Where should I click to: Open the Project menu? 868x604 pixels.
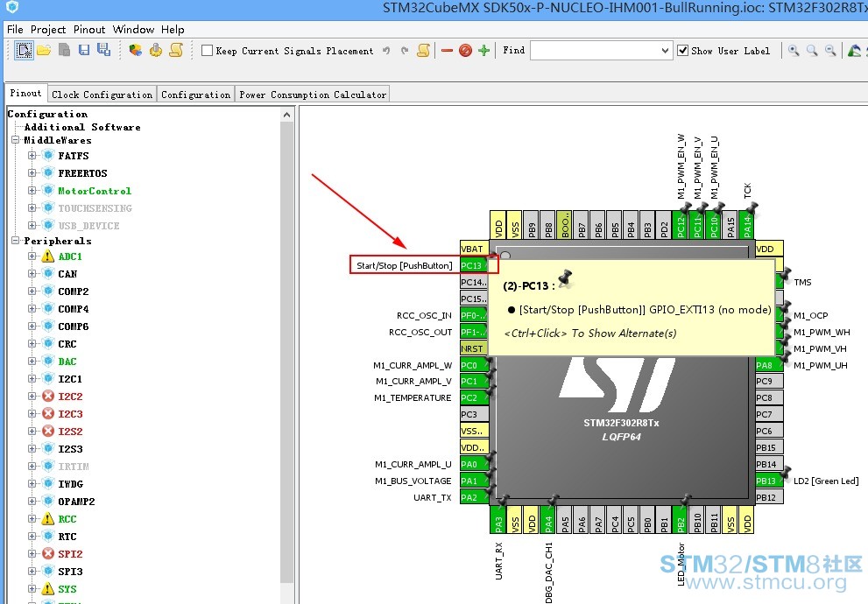coord(48,29)
